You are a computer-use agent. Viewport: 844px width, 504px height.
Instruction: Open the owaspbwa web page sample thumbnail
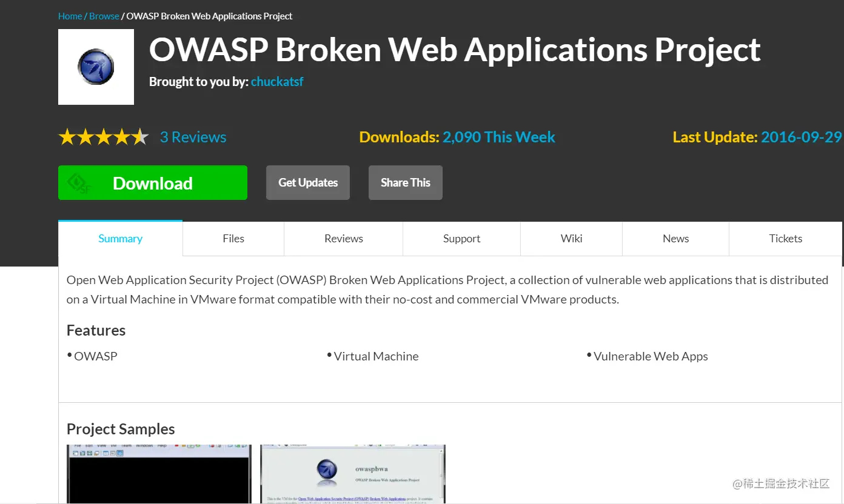(x=353, y=474)
